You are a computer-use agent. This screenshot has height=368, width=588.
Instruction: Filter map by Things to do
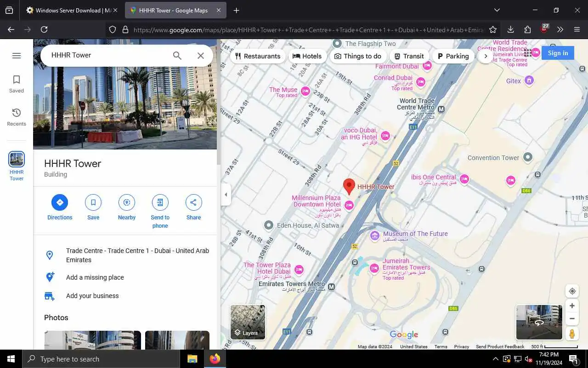(358, 56)
